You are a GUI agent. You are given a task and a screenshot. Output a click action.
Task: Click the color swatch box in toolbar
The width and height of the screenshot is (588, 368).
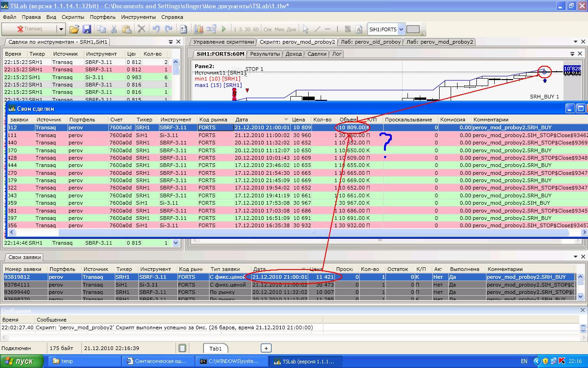coord(413,29)
